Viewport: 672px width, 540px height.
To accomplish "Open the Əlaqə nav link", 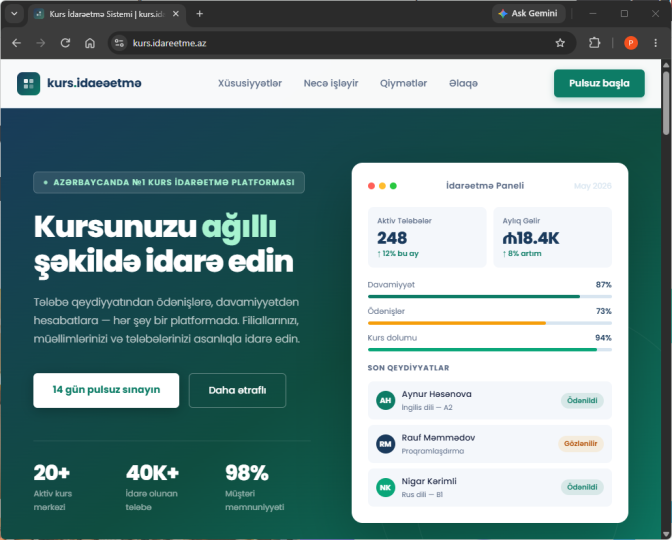I will point(463,83).
